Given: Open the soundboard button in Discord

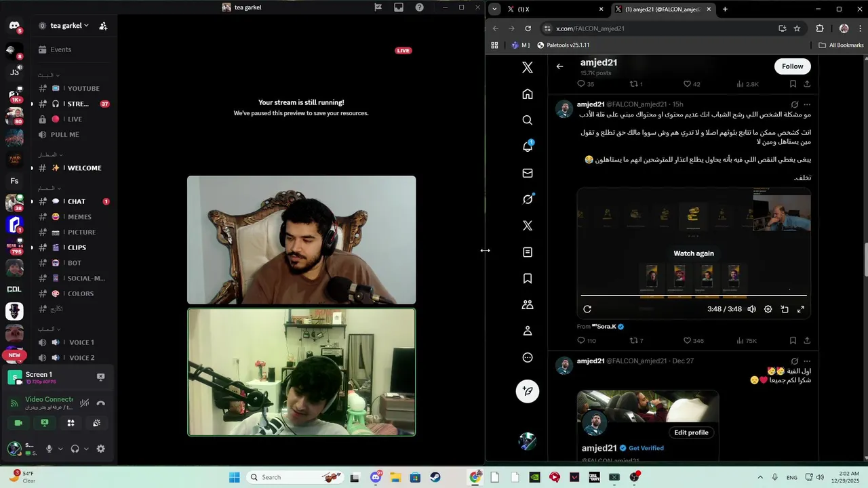Looking at the screenshot, I should (x=97, y=423).
